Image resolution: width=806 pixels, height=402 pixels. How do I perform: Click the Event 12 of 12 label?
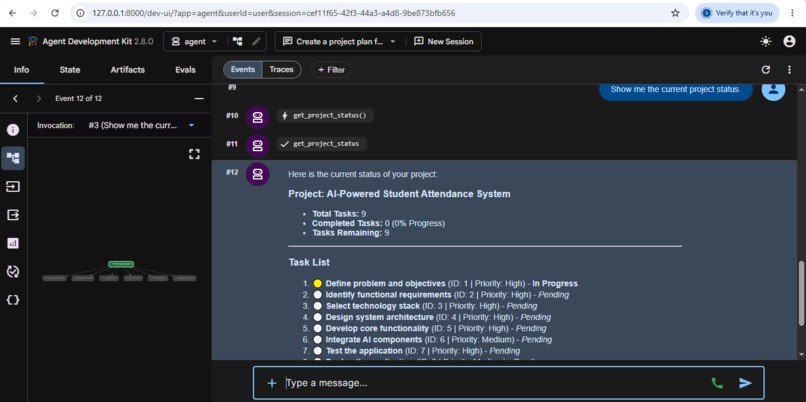pos(79,99)
